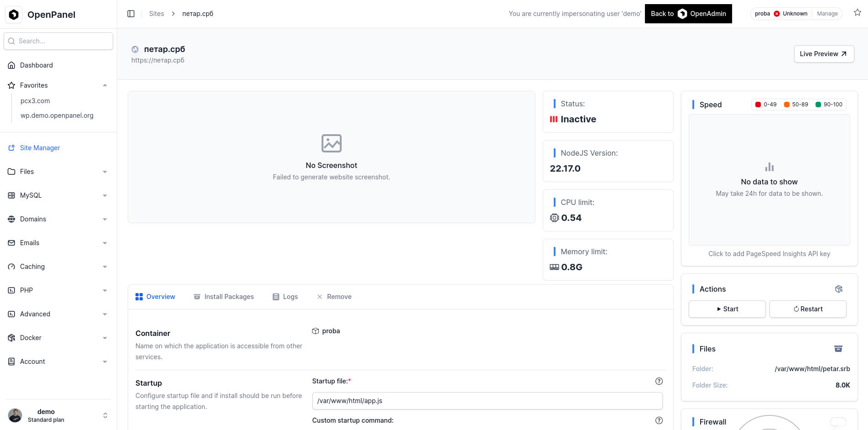Viewport: 868px width, 430px height.
Task: Expand the Domains dropdown
Action: click(x=105, y=219)
